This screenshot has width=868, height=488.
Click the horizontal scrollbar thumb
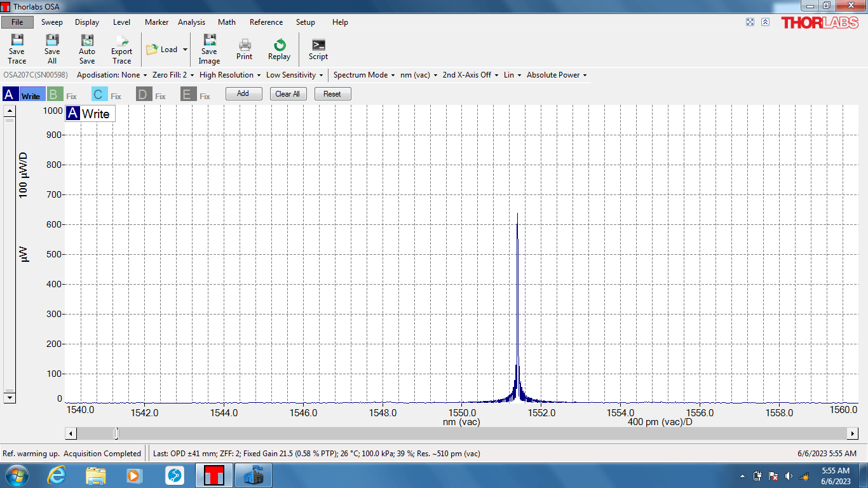point(116,433)
